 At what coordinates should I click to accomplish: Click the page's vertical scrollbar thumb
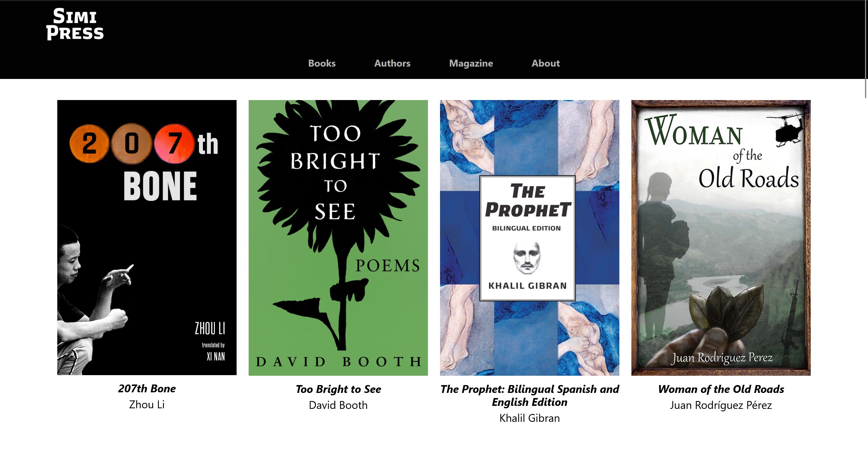coord(866,49)
